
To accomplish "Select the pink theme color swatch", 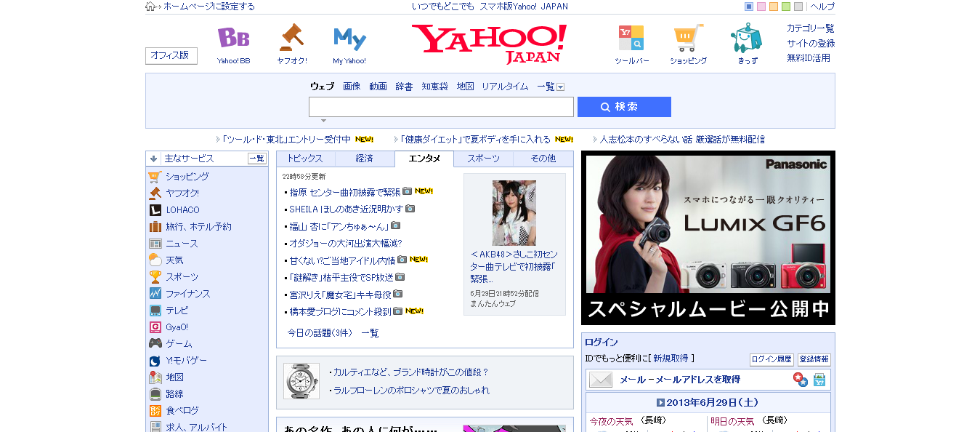I will [761, 7].
